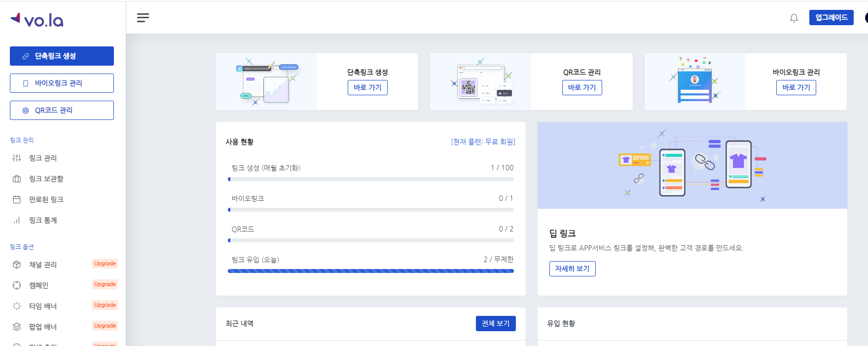Click the 링크 보관함 box icon

(x=17, y=179)
